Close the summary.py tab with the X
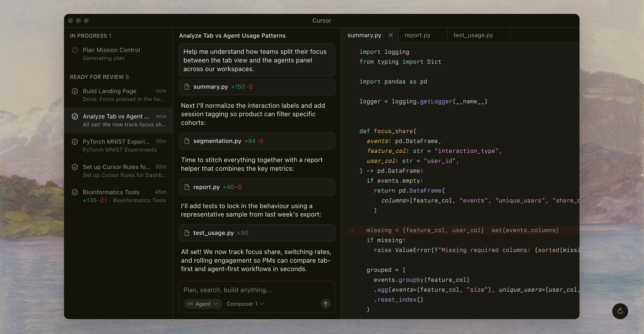Viewport: 644px width, 334px height. 390,35
